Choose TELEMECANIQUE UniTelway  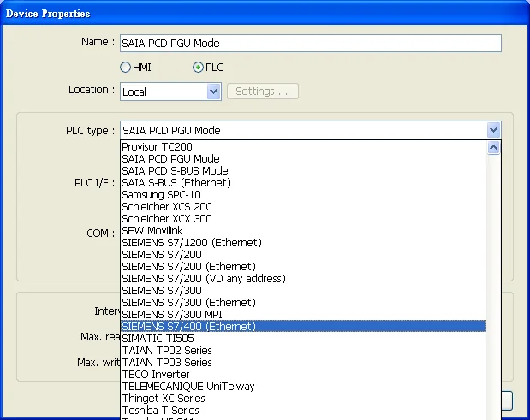coord(304,387)
